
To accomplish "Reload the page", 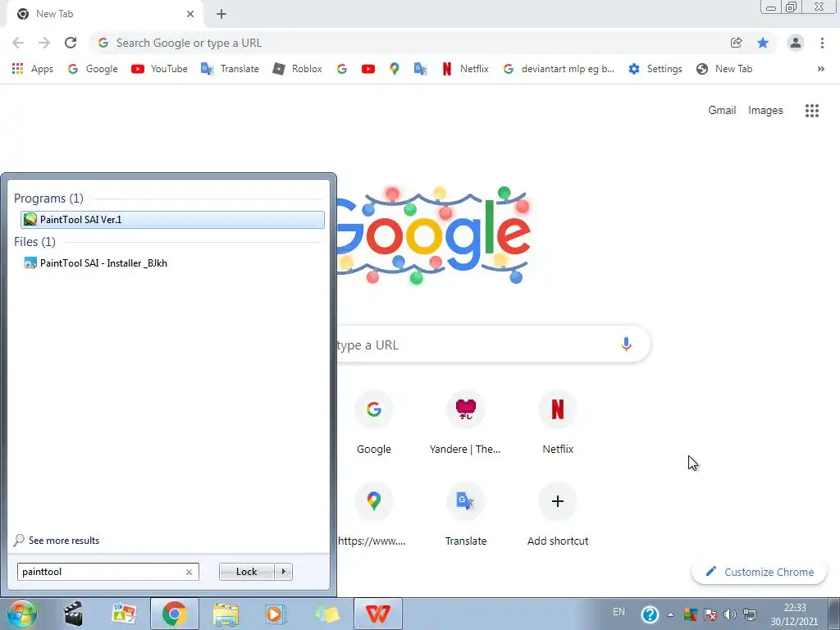I will click(x=71, y=43).
